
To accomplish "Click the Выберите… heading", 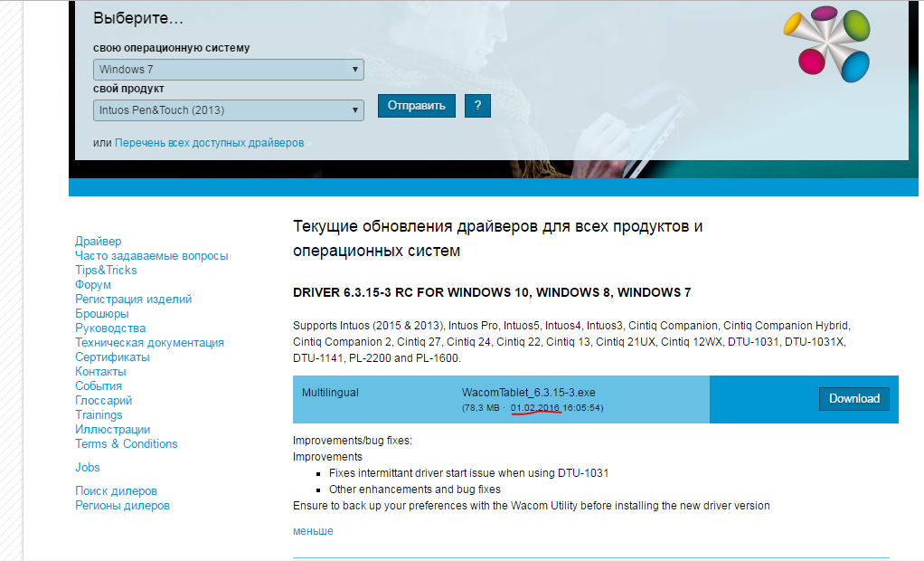I will pyautogui.click(x=138, y=18).
